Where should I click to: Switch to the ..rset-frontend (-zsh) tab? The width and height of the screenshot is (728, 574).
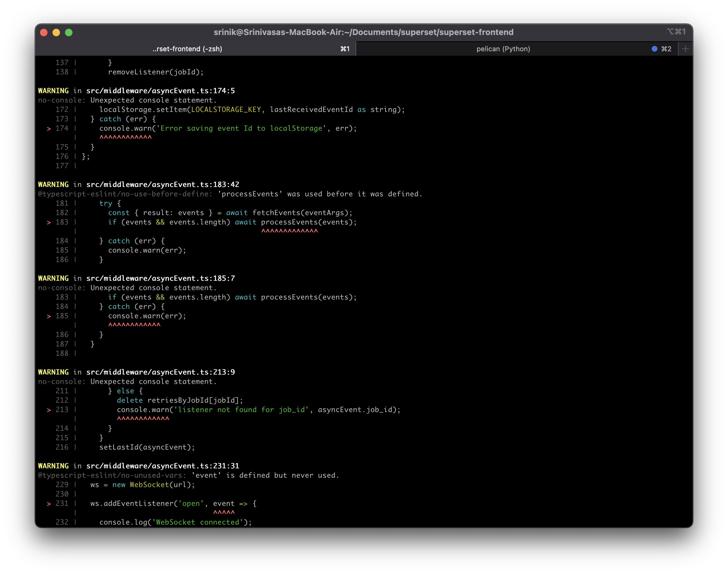(195, 49)
